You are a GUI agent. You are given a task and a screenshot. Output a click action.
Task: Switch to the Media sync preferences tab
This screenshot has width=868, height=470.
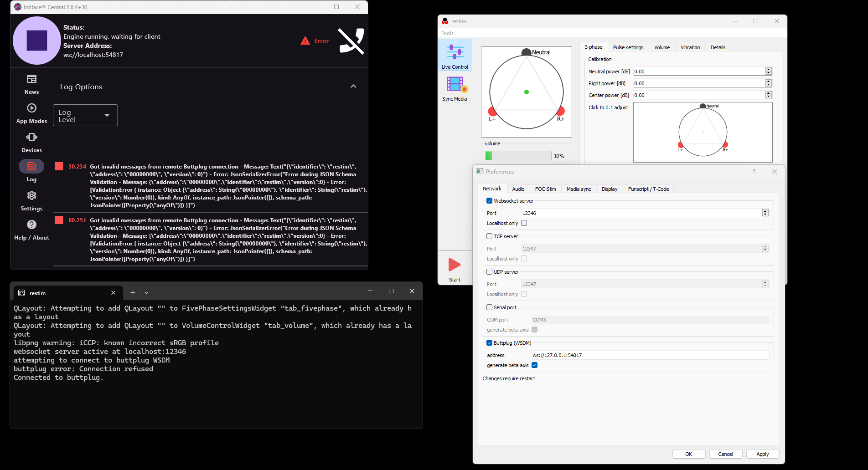(x=579, y=189)
